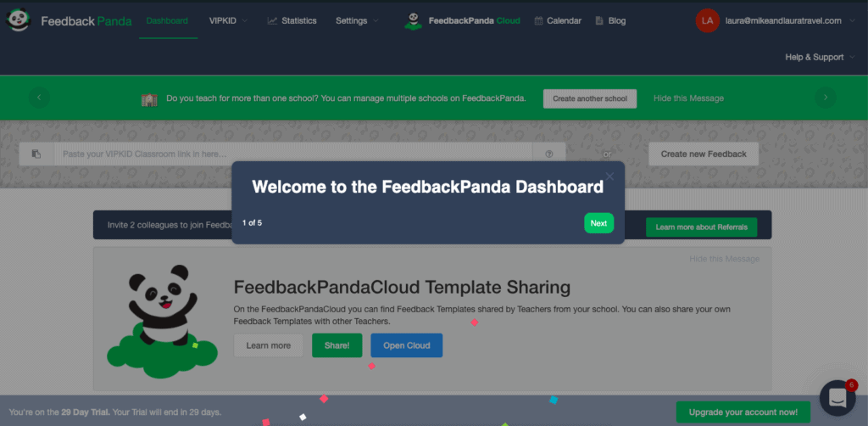
Task: Click the Blog document icon
Action: (599, 20)
